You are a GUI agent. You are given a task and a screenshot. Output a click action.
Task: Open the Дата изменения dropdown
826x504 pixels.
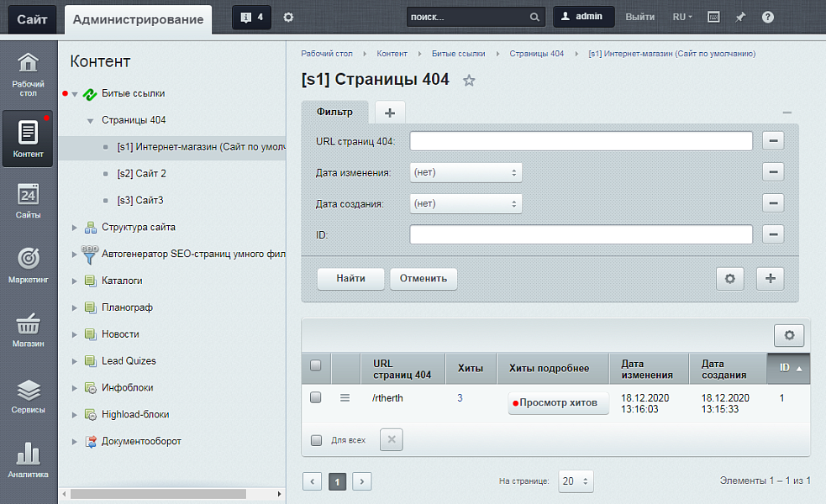[466, 172]
